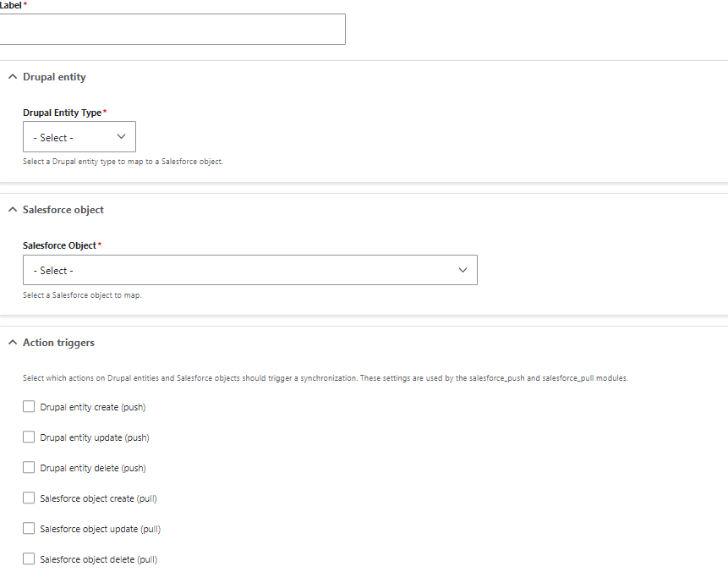Enable Drupal entity create (push) checkbox

point(29,407)
